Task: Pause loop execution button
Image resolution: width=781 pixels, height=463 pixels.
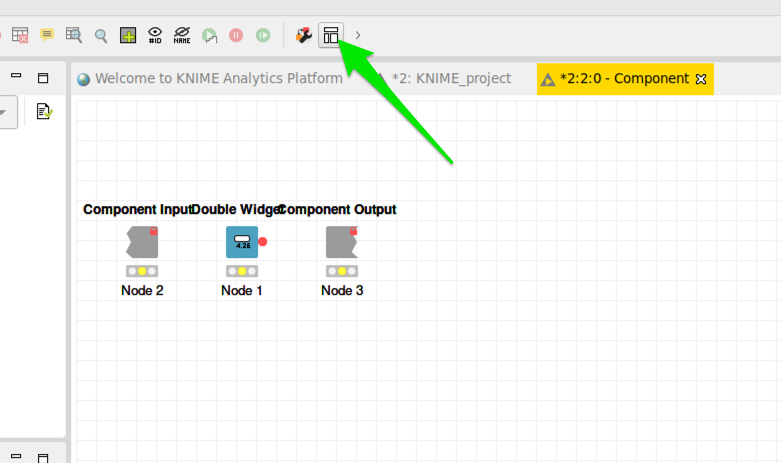Action: tap(236, 35)
